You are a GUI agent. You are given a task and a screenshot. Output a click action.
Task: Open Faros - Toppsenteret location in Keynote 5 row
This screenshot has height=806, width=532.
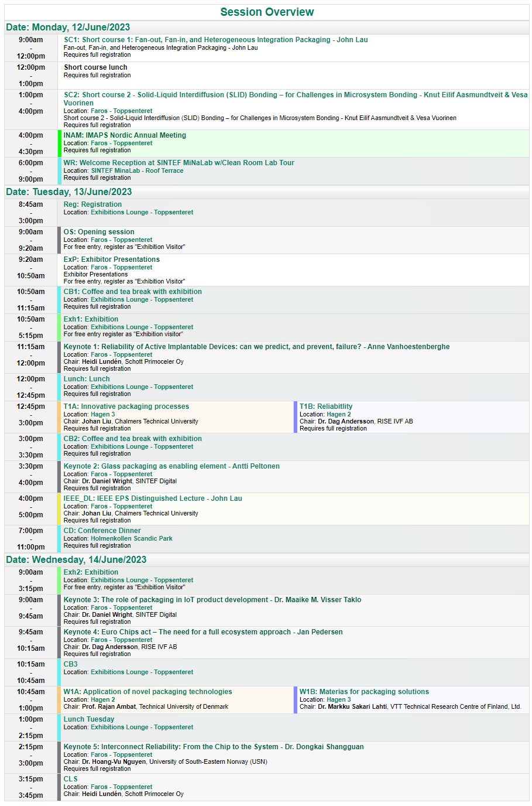121,754
